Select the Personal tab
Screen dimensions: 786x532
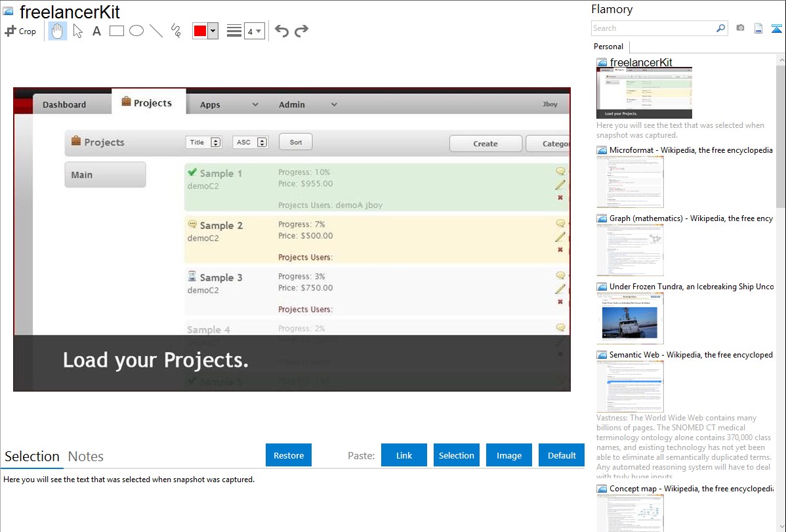coord(609,47)
